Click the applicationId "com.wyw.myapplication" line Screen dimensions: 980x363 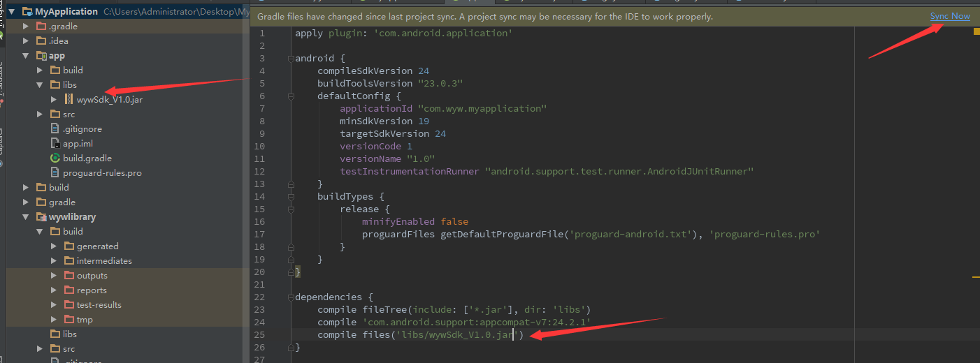point(443,109)
